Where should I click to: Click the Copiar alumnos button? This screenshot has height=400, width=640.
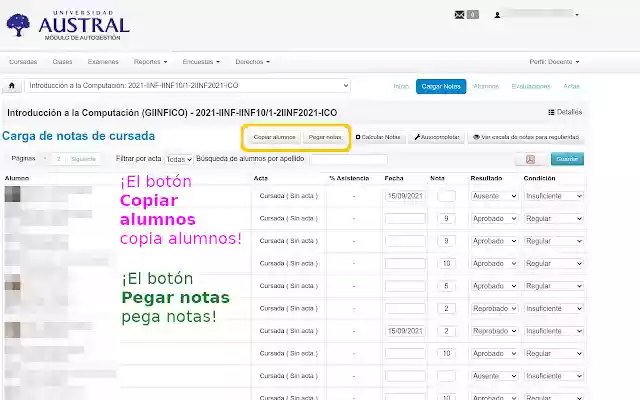pyautogui.click(x=274, y=137)
